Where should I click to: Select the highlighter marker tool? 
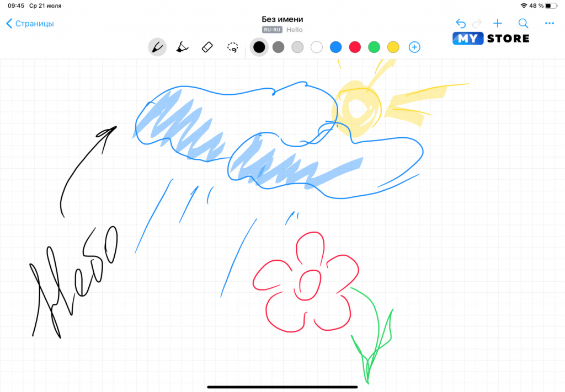[x=182, y=47]
